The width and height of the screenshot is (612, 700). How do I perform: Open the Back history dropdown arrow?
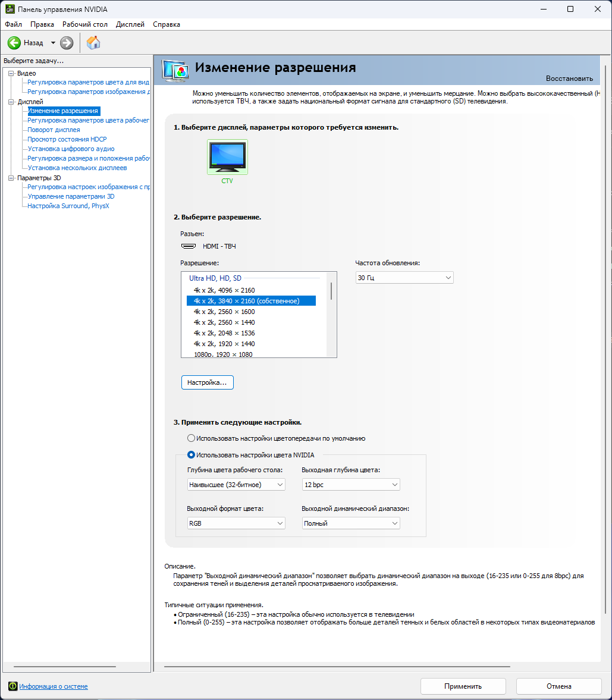tap(53, 43)
